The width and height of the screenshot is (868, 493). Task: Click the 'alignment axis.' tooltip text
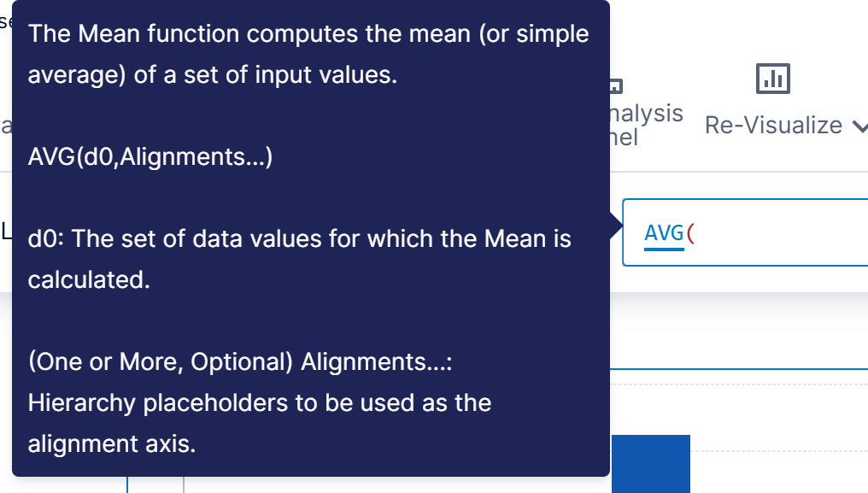click(x=112, y=443)
